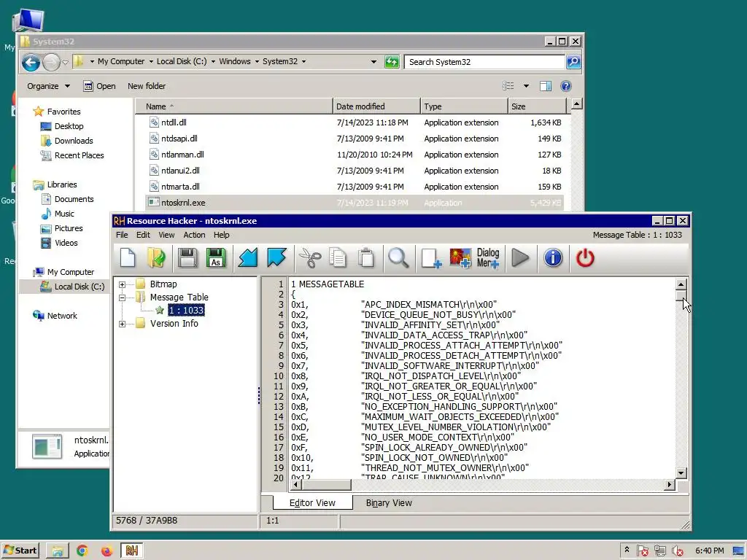
Task: Paste using the clipboard toolbar icon
Action: pyautogui.click(x=366, y=258)
